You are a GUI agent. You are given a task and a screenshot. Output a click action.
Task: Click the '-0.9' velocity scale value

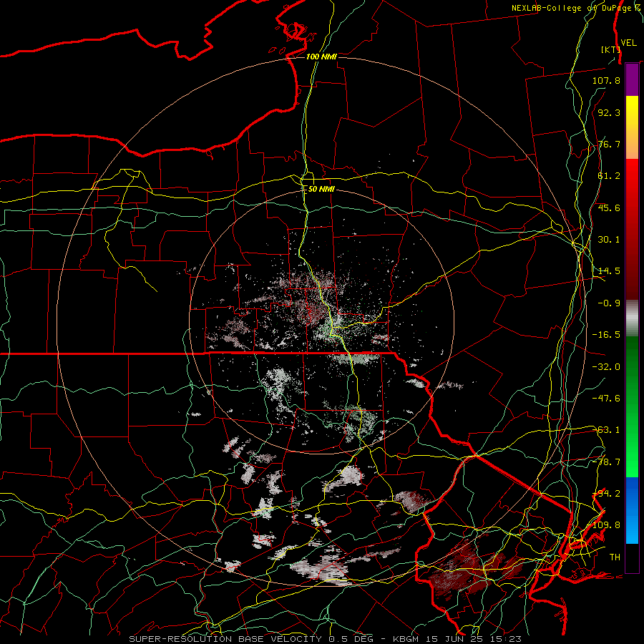click(609, 303)
